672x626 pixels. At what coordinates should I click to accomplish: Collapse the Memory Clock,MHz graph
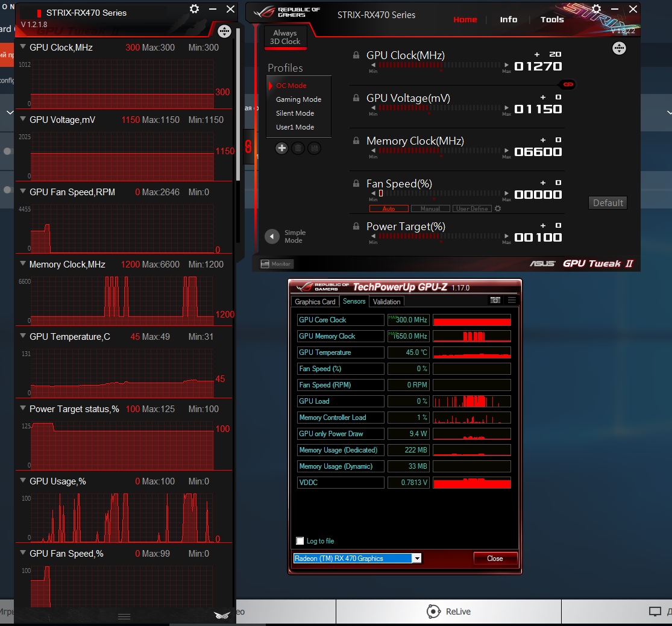pos(23,263)
